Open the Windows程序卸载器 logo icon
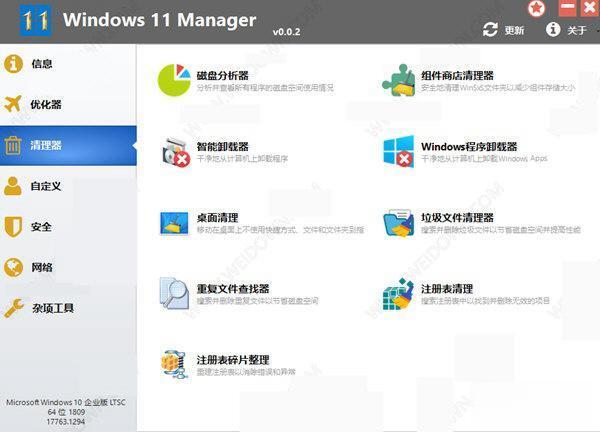The image size is (600, 432). coord(398,152)
